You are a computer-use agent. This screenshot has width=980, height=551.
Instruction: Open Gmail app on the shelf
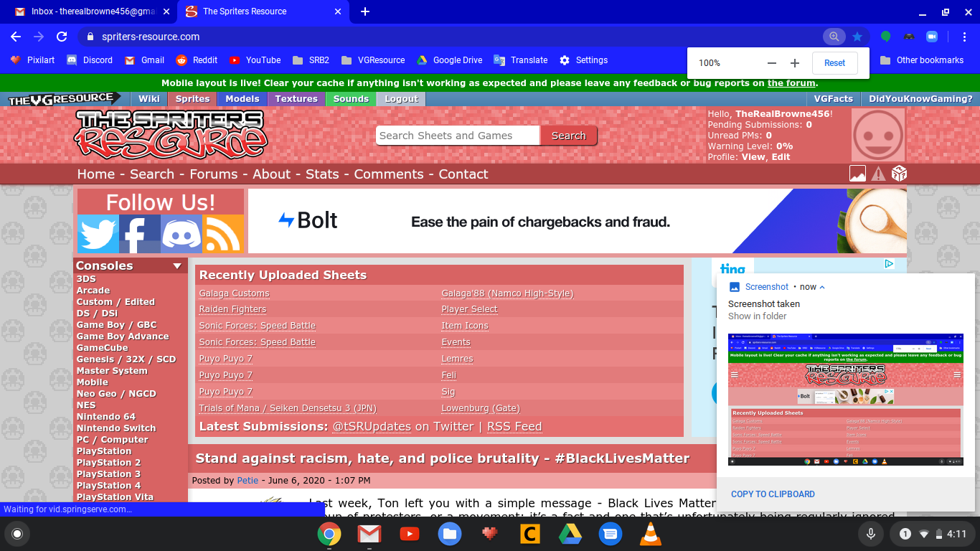coord(369,534)
